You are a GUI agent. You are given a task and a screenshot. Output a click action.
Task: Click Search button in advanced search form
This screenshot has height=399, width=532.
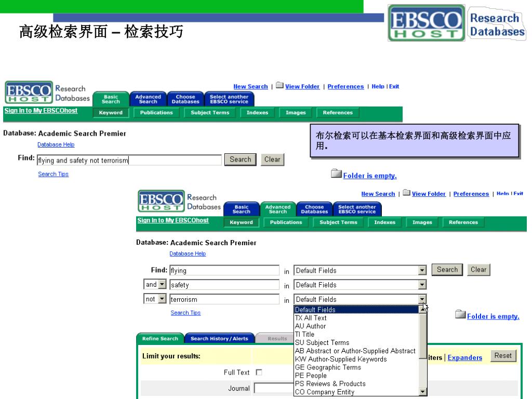click(x=447, y=270)
